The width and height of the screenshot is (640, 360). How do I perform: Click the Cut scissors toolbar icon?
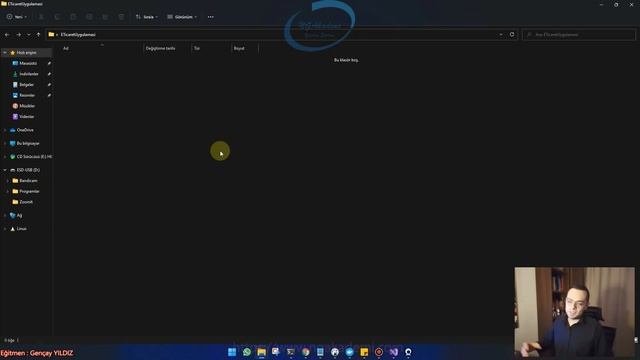pos(41,17)
